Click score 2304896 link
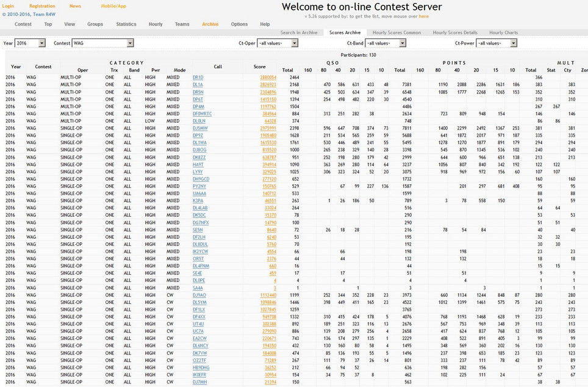The width and height of the screenshot is (588, 387). tap(268, 92)
